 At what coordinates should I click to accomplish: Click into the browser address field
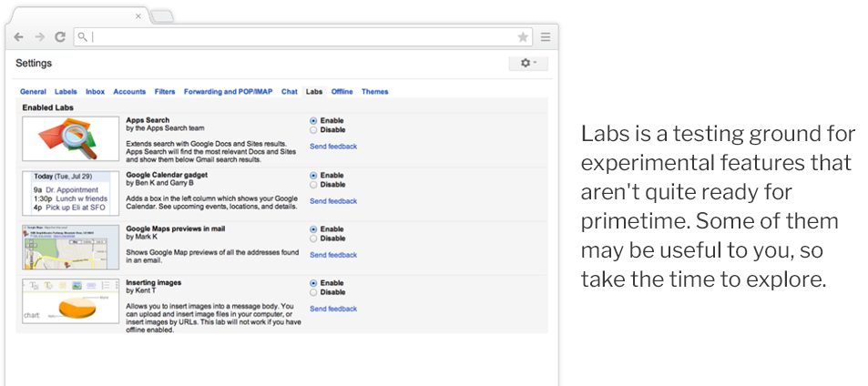pos(301,37)
